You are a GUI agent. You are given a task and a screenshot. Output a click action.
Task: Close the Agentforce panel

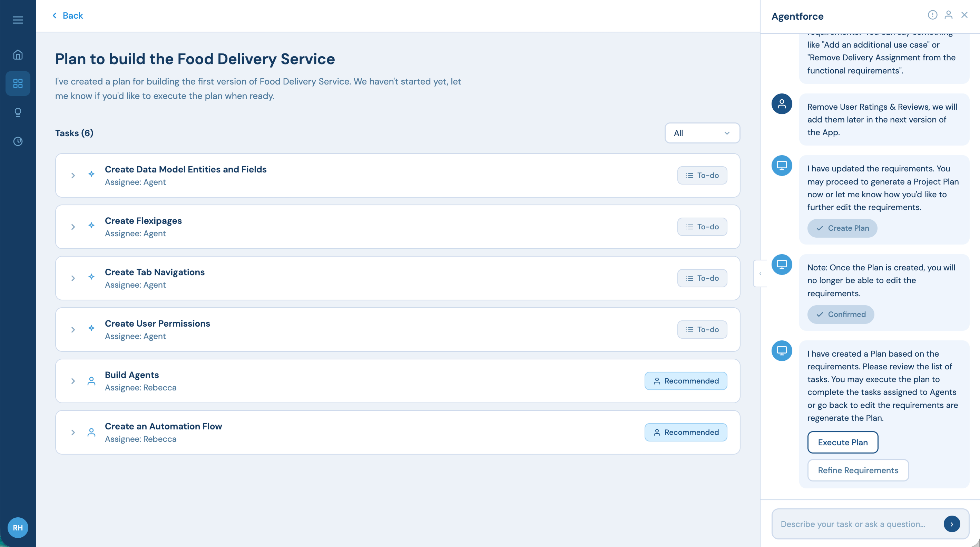964,15
